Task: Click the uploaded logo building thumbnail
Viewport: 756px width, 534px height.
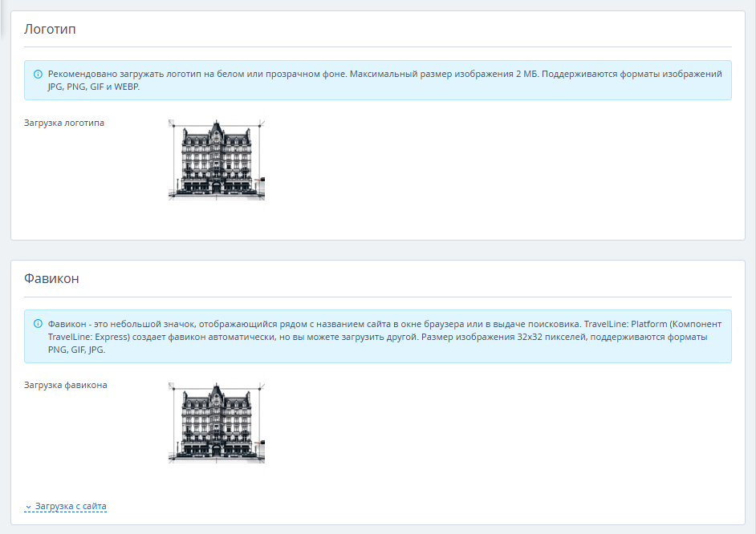Action: click(217, 160)
